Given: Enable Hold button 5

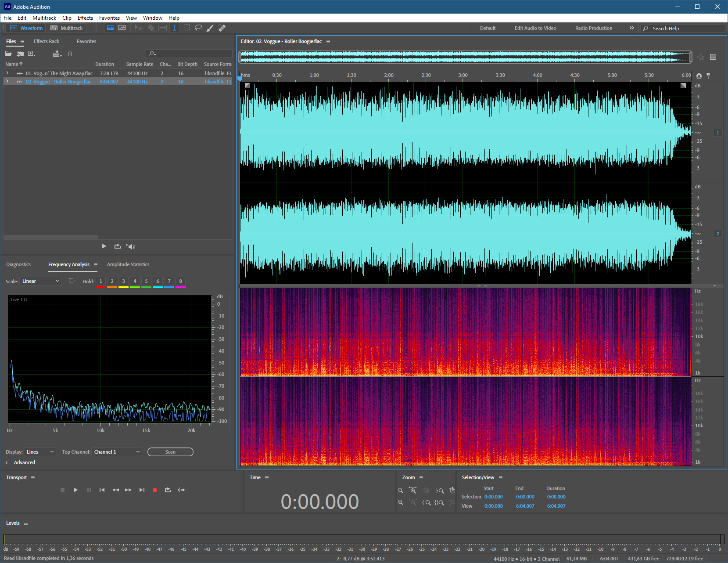Looking at the screenshot, I should point(146,281).
